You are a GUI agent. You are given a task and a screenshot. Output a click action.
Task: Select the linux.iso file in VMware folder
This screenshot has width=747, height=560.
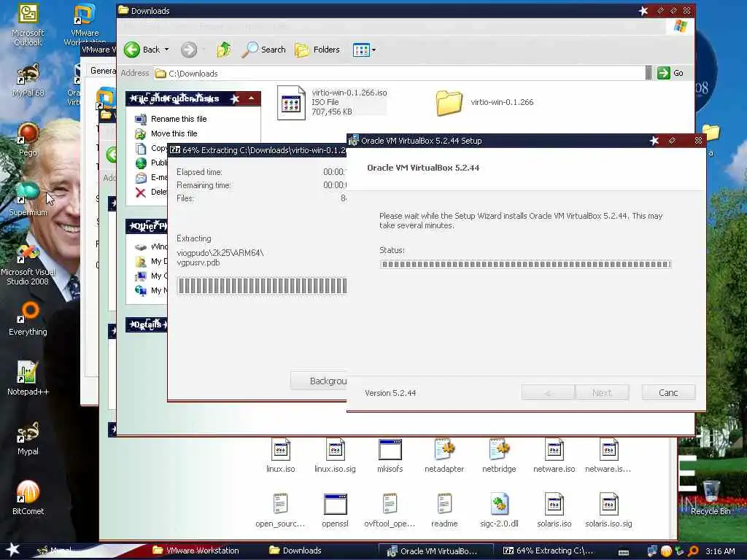click(x=281, y=456)
